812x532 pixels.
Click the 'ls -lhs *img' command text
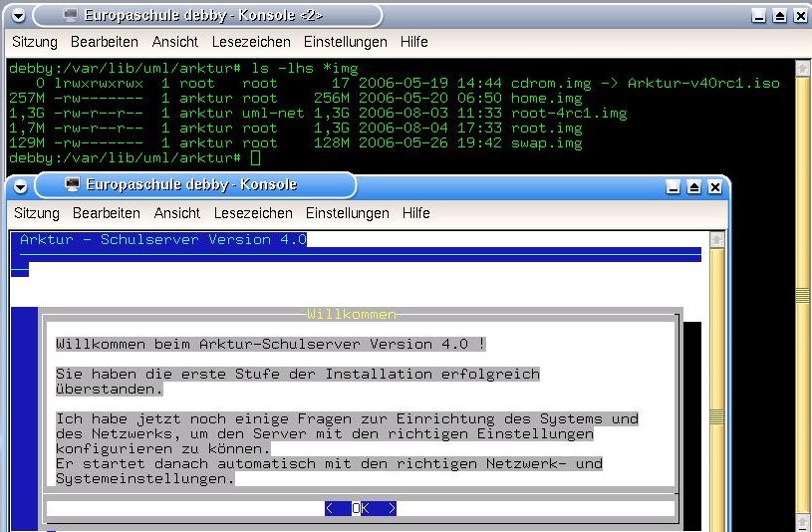[x=305, y=68]
